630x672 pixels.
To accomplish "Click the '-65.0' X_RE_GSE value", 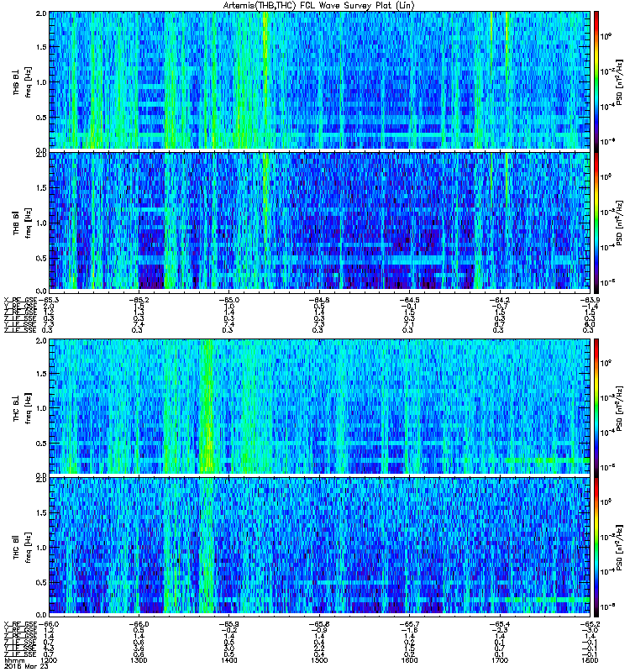I will click(228, 300).
